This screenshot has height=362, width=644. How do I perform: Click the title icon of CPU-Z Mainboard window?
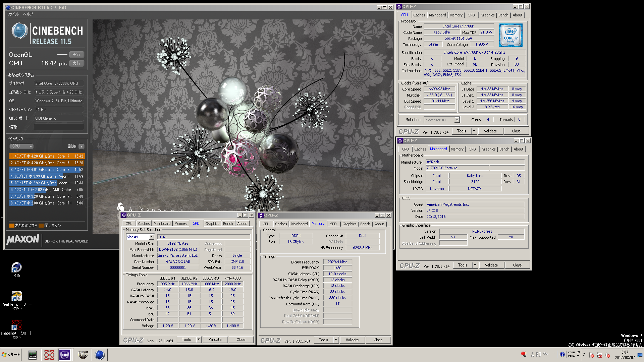point(400,141)
